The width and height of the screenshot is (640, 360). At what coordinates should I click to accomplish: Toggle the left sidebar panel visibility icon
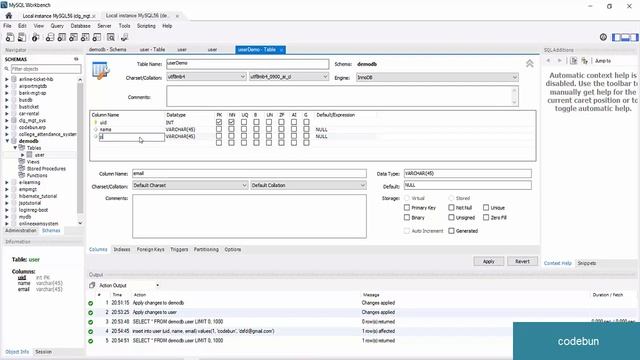pos(616,37)
